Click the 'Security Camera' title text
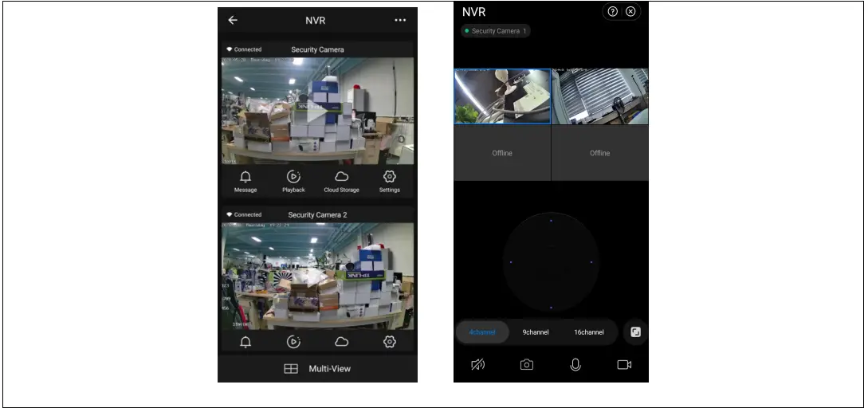 click(x=317, y=49)
